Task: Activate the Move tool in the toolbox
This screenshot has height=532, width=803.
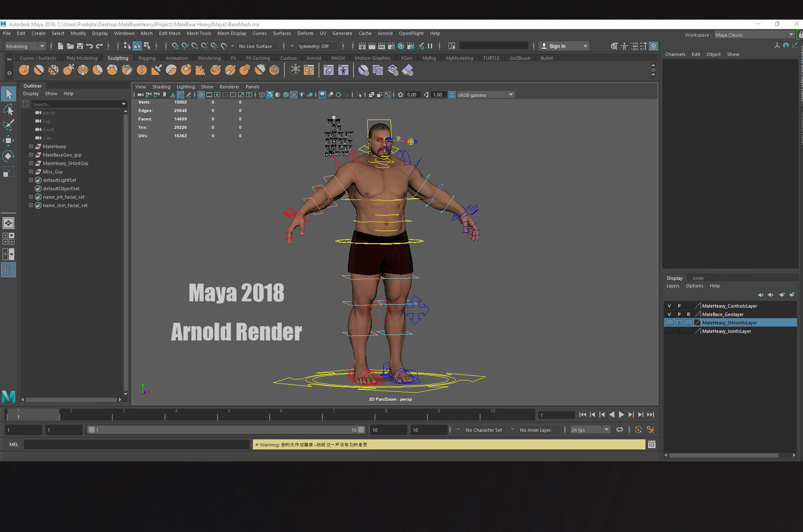Action: coord(9,141)
